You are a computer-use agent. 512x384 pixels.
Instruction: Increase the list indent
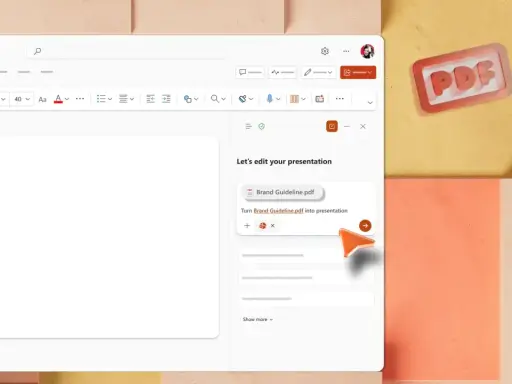click(x=166, y=99)
